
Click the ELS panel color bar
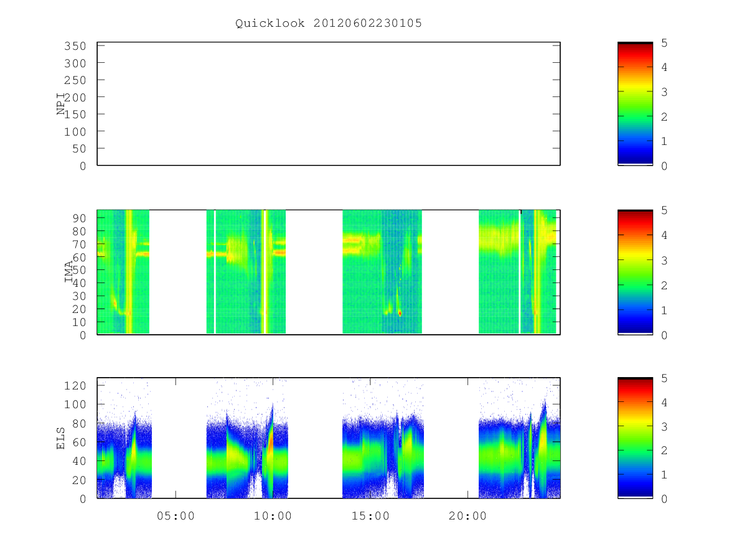point(635,438)
